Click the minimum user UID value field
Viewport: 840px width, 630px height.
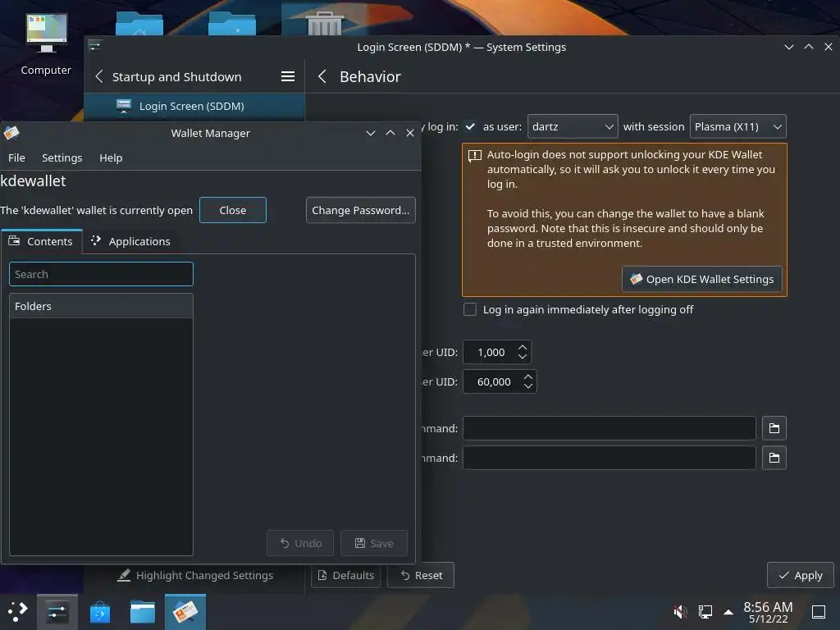point(491,352)
